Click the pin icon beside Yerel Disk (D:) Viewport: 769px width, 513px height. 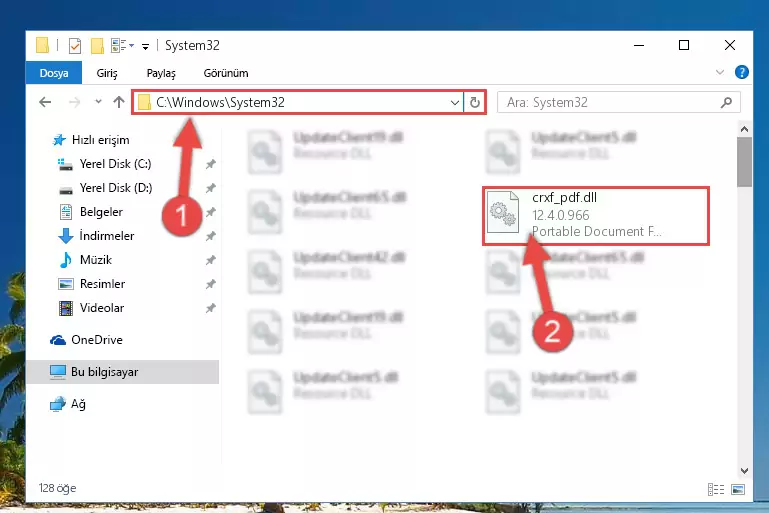coord(210,188)
